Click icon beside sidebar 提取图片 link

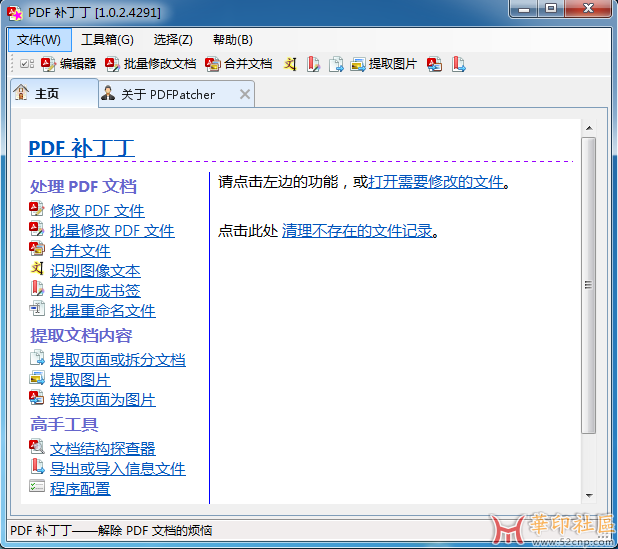37,378
